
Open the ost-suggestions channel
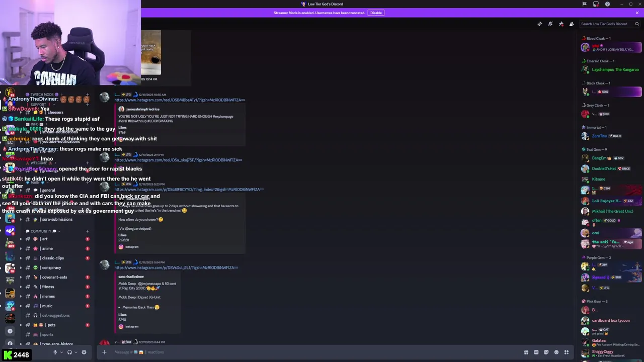[x=55, y=315]
